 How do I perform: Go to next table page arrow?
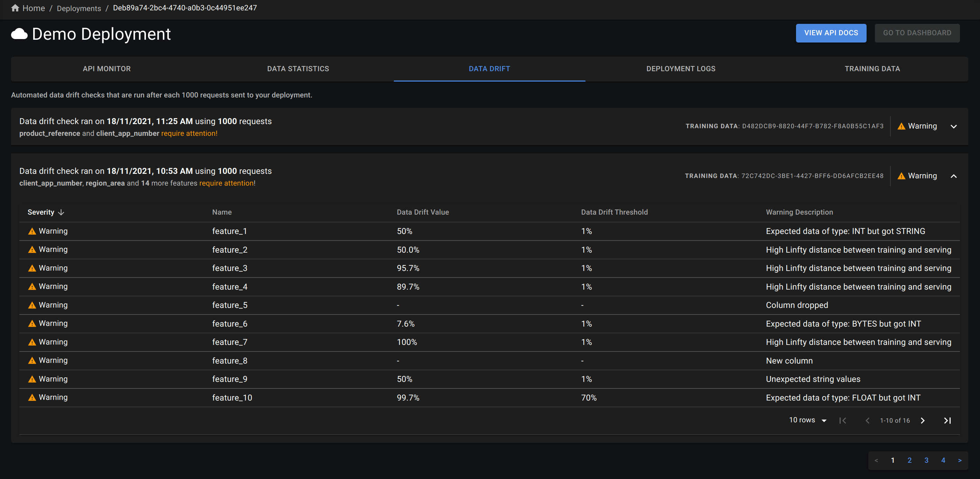(x=923, y=421)
